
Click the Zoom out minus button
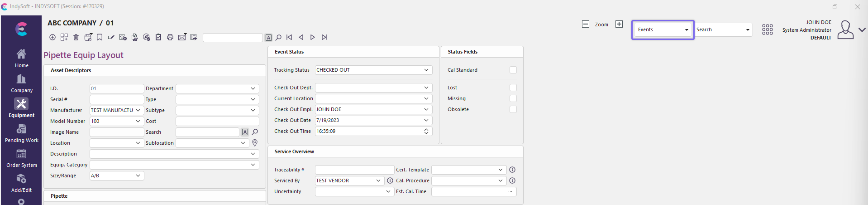coord(586,24)
